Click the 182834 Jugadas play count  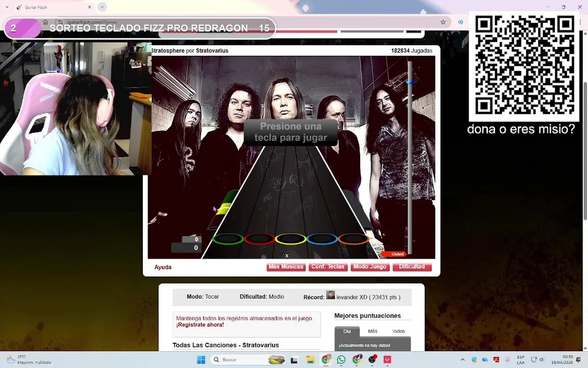pos(411,51)
